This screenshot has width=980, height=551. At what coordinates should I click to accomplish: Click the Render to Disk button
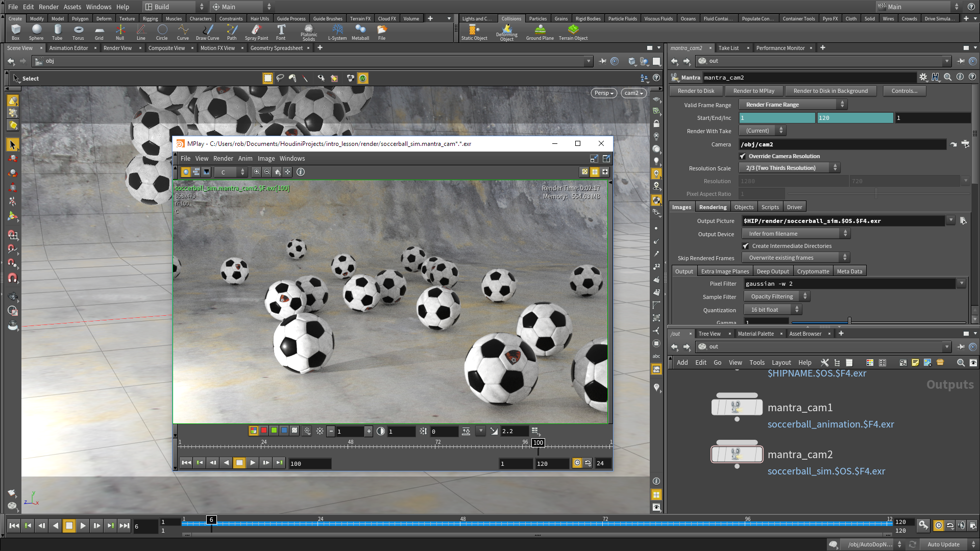point(696,91)
